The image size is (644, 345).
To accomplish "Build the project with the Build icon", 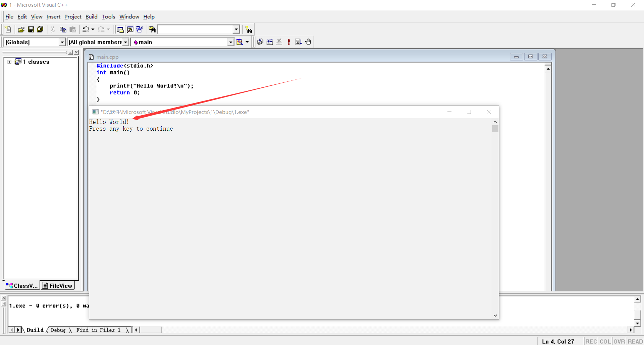I will coord(270,42).
